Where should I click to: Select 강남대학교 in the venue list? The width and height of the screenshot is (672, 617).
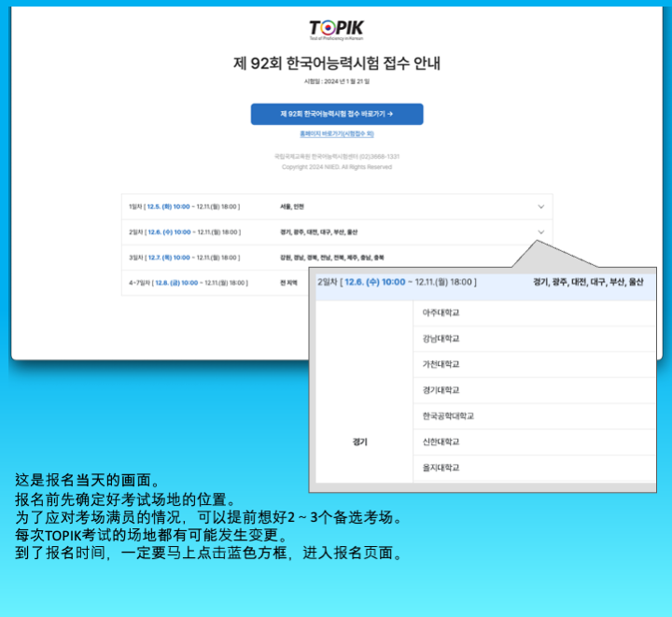pyautogui.click(x=441, y=338)
